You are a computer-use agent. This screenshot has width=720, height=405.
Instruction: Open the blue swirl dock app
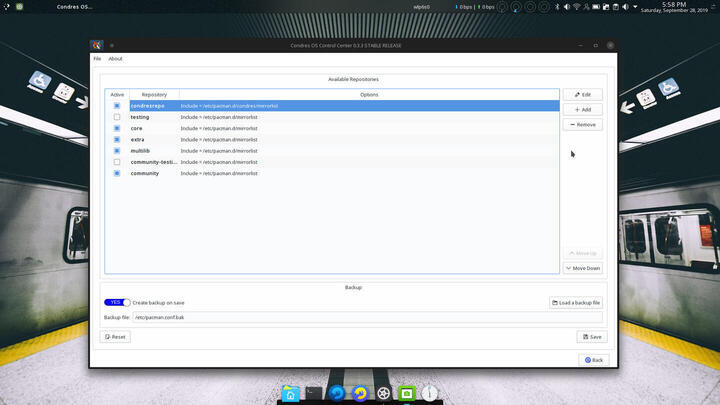point(337,394)
